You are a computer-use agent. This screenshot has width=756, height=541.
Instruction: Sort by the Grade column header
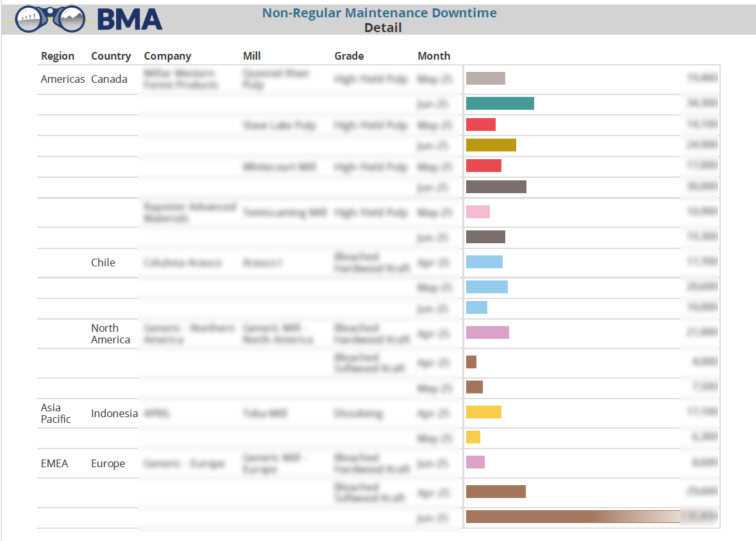349,56
